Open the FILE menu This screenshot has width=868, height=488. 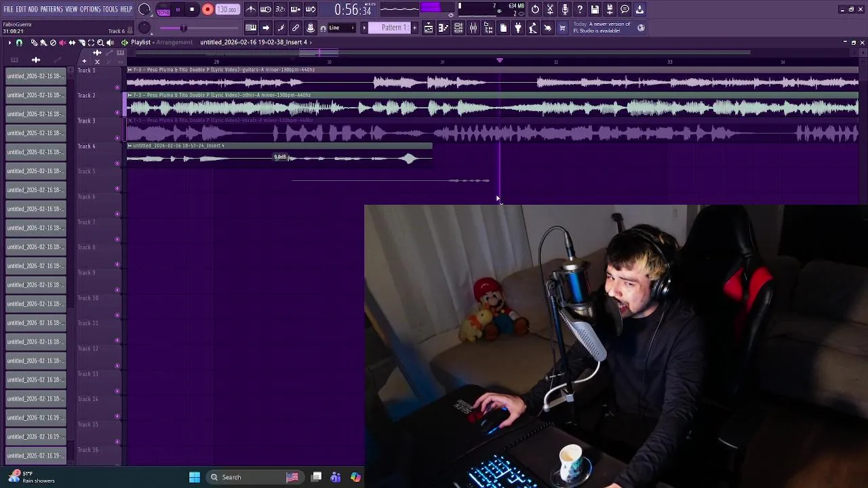pyautogui.click(x=8, y=9)
